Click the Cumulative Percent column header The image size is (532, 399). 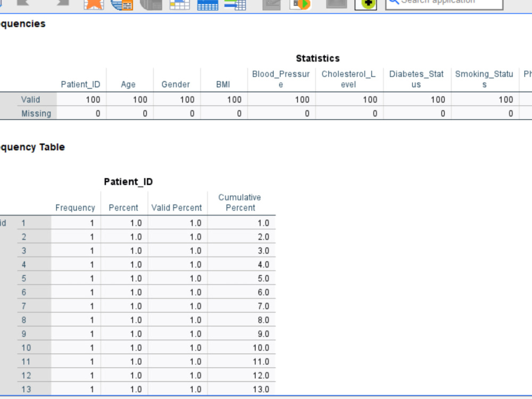240,203
